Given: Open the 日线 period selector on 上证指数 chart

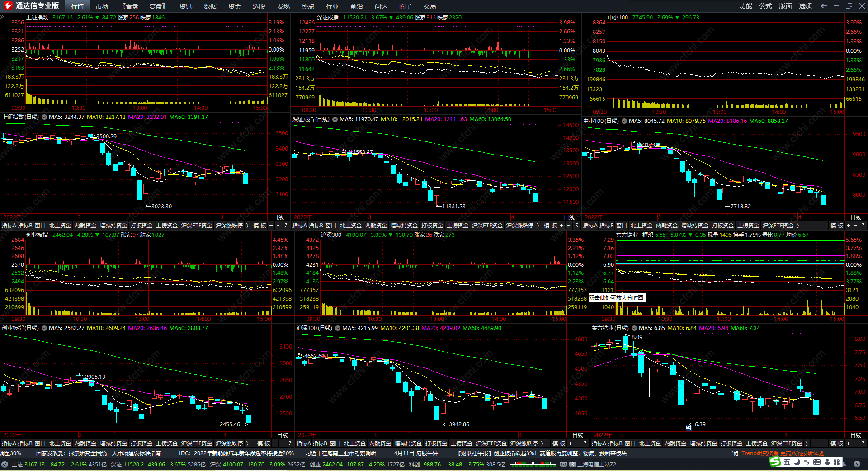Looking at the screenshot, I should tap(279, 217).
